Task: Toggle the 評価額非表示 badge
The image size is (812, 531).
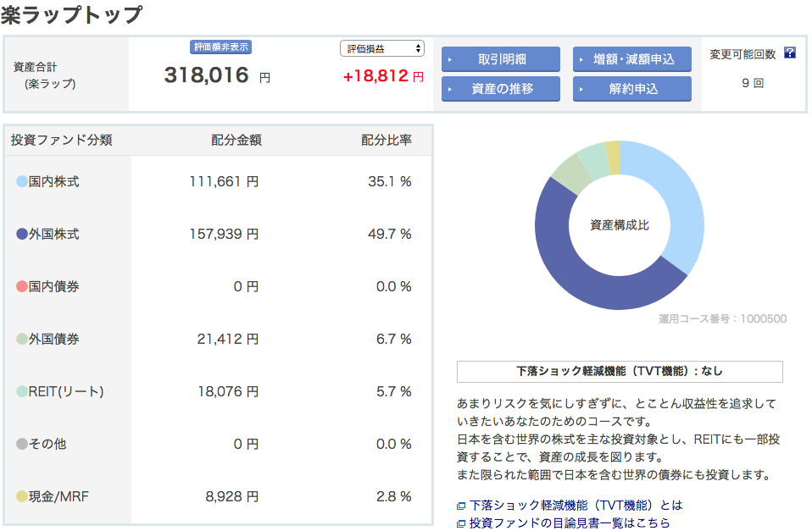Action: click(x=220, y=47)
